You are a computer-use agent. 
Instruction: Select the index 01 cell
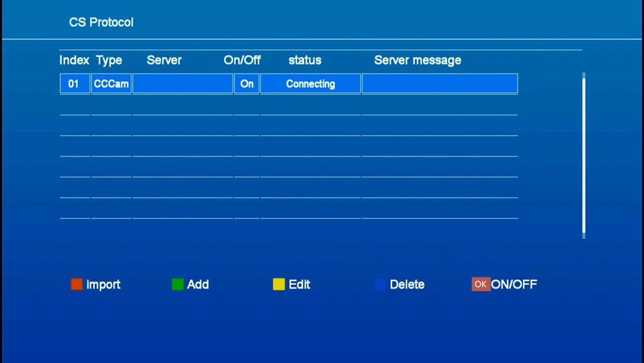74,84
